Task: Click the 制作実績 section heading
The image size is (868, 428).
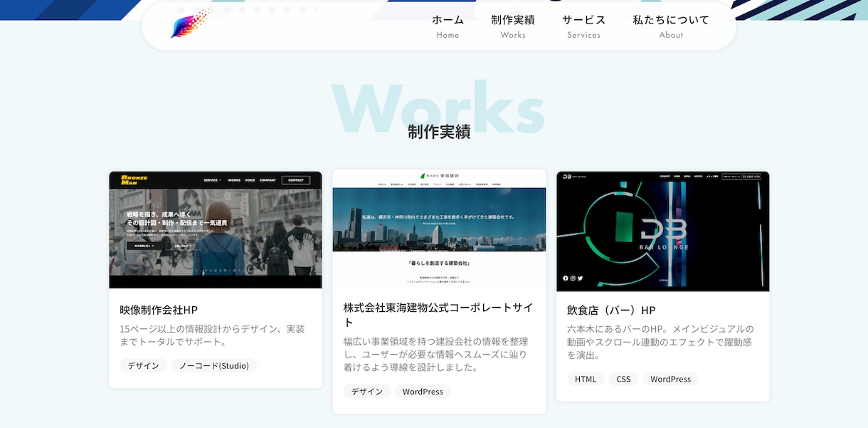Action: click(439, 132)
